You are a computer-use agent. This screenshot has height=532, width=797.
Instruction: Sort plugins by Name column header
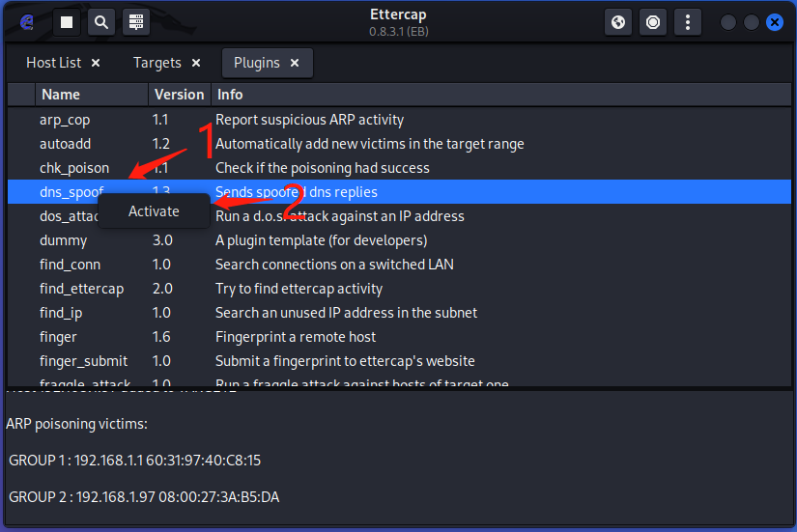pos(92,95)
